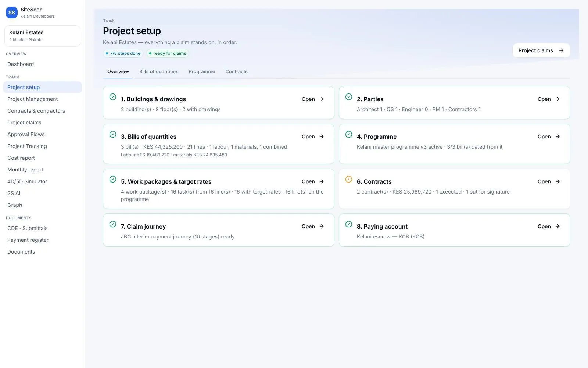Image resolution: width=588 pixels, height=368 pixels.
Task: Click the ready for claims badge
Action: click(168, 53)
